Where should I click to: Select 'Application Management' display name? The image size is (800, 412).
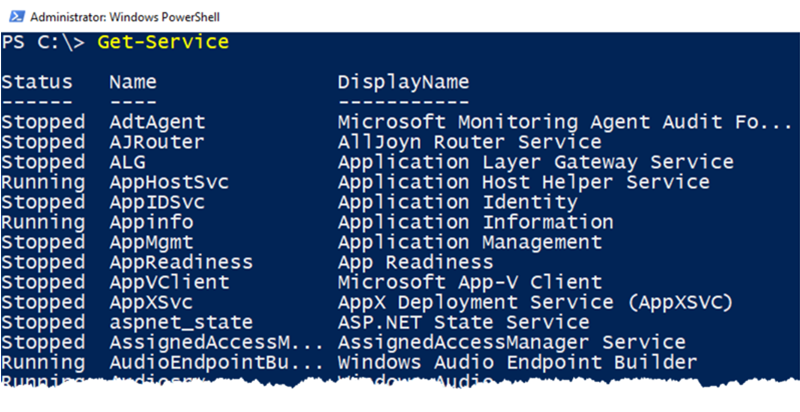click(x=469, y=242)
